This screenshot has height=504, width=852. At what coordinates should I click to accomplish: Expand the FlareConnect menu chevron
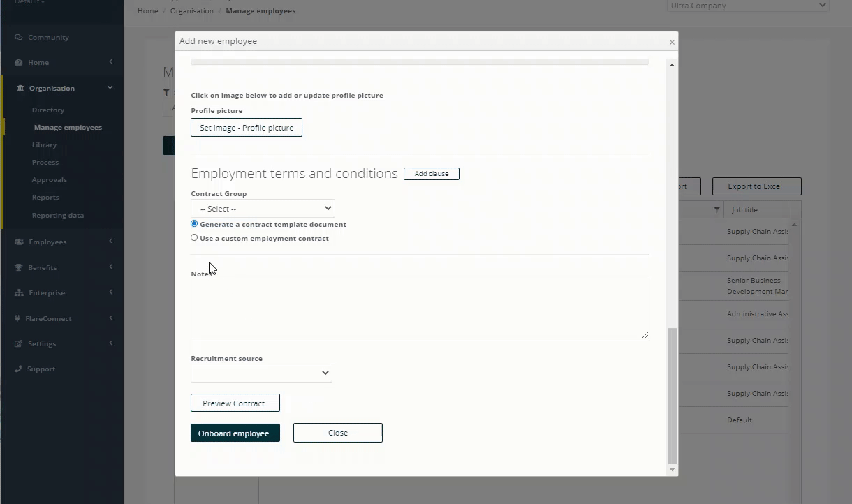pyautogui.click(x=110, y=318)
